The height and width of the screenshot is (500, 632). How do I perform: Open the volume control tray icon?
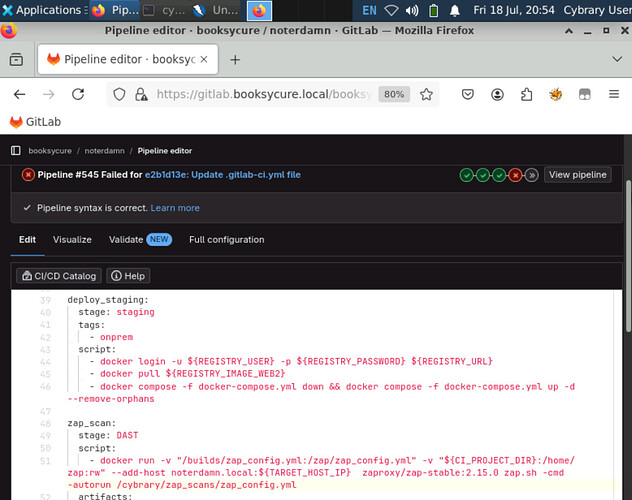pyautogui.click(x=412, y=10)
